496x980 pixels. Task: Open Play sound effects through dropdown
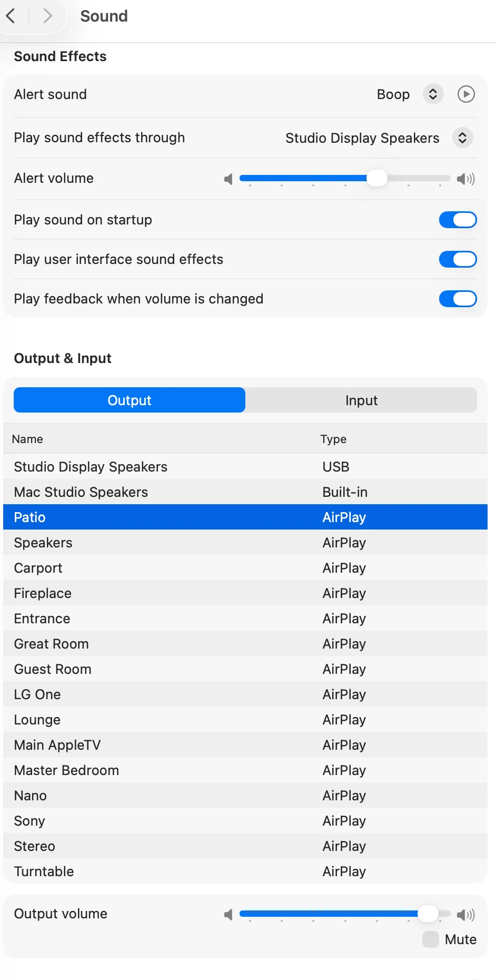[462, 138]
